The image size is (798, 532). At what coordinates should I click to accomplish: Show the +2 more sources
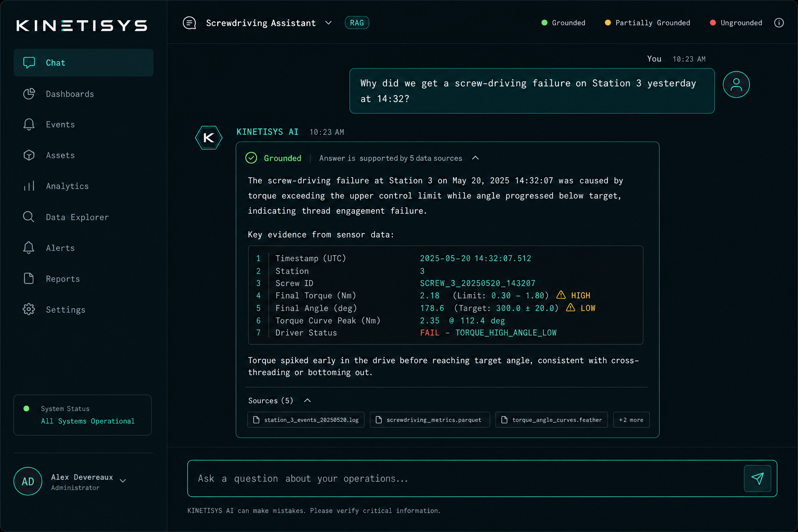(x=631, y=420)
